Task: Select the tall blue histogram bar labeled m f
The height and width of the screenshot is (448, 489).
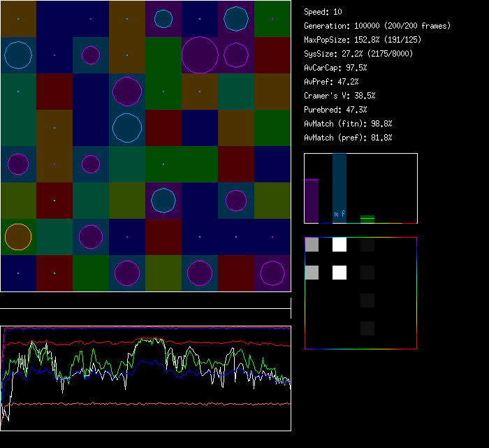Action: click(x=340, y=187)
